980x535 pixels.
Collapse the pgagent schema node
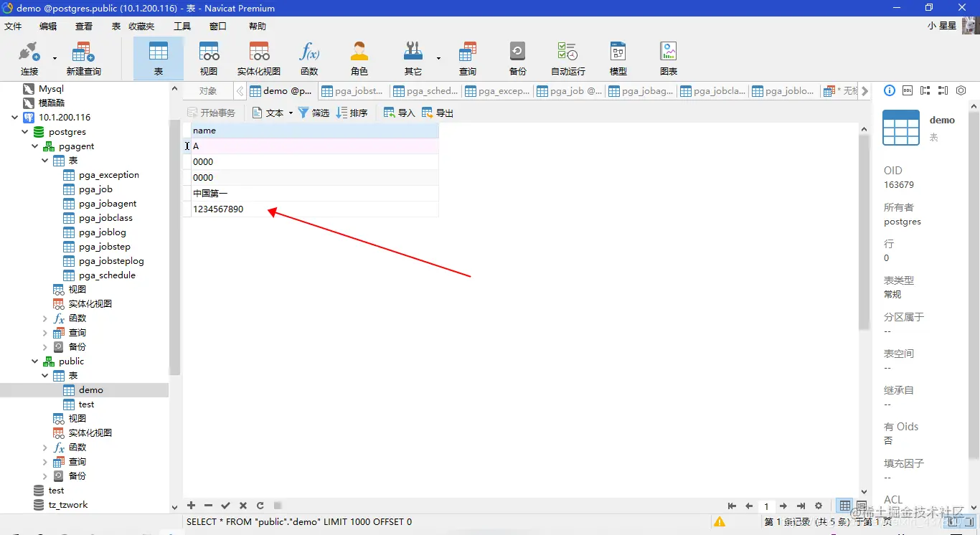pyautogui.click(x=35, y=146)
